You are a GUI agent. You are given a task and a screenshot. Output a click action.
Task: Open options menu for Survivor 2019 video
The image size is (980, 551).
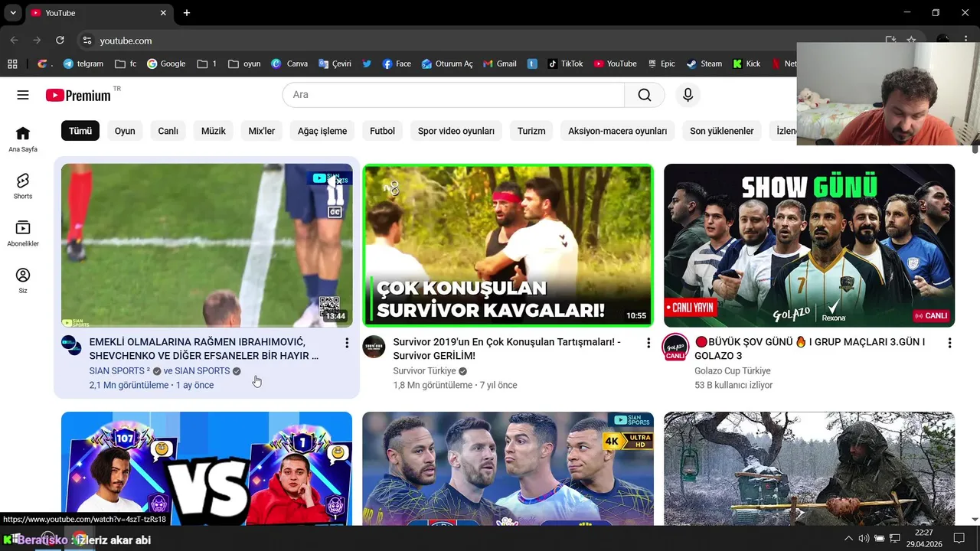point(648,343)
